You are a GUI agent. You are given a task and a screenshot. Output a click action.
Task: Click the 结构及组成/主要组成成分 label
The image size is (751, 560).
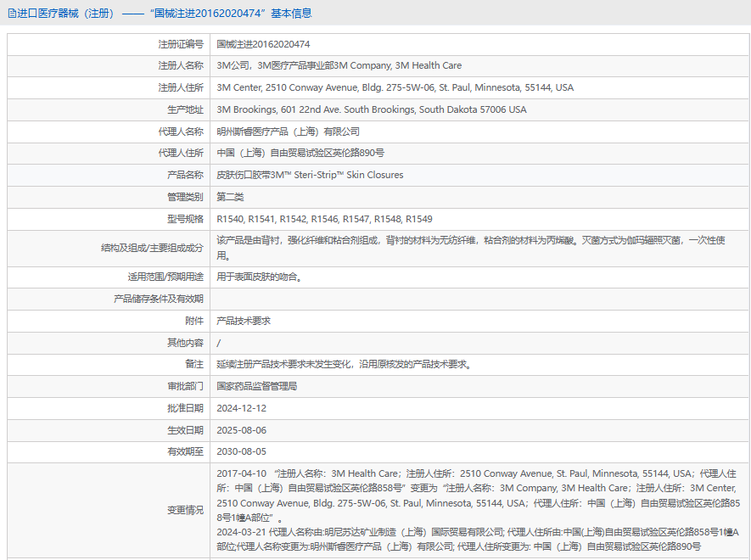[x=152, y=248]
